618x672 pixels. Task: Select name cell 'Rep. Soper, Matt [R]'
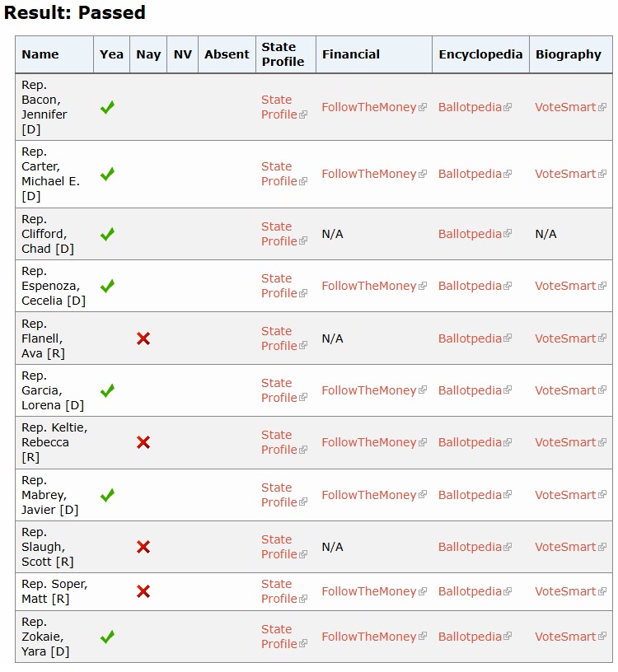[x=54, y=591]
